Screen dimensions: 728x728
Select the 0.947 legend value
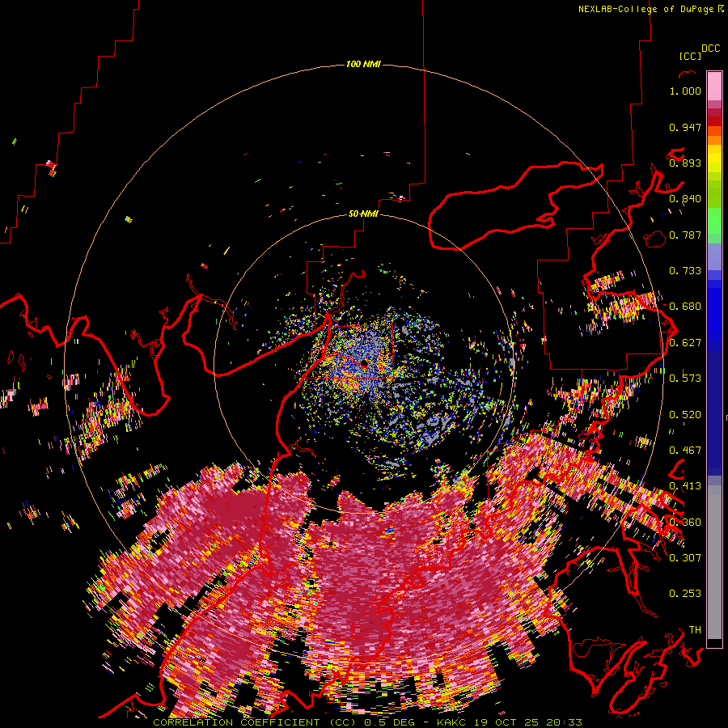[685, 127]
